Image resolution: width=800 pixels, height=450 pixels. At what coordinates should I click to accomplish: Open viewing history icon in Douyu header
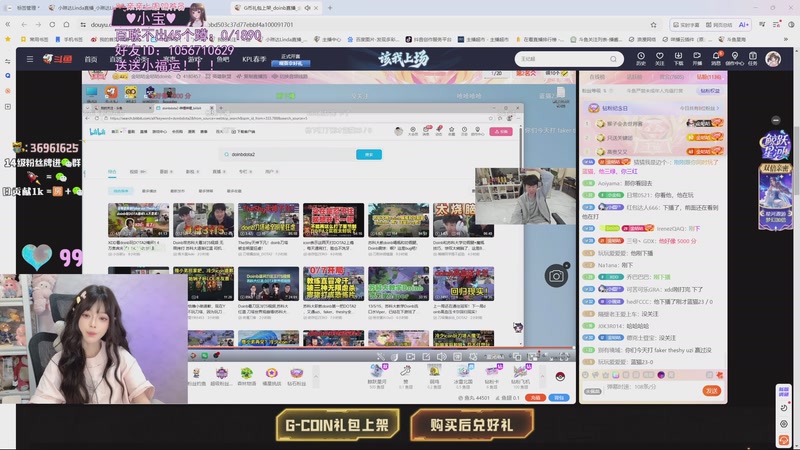641,59
